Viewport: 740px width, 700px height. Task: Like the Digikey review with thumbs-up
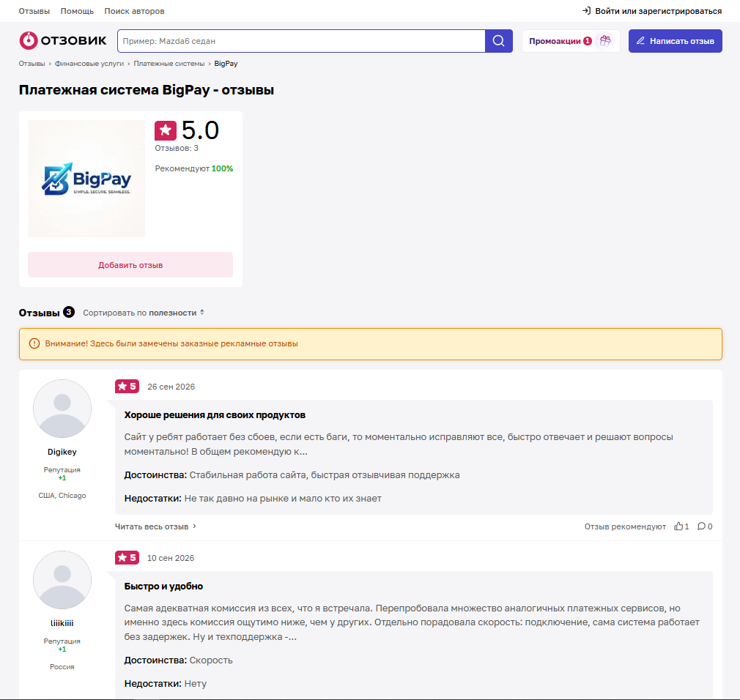[678, 526]
